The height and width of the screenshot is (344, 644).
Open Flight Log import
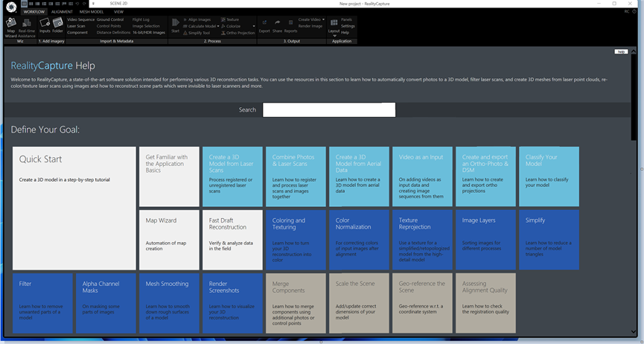(141, 19)
